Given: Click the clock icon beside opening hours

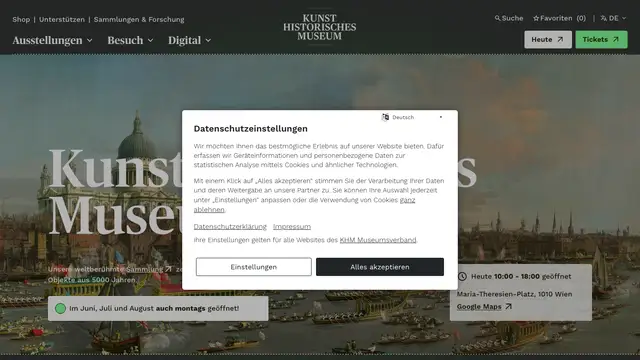Looking at the screenshot, I should point(462,276).
